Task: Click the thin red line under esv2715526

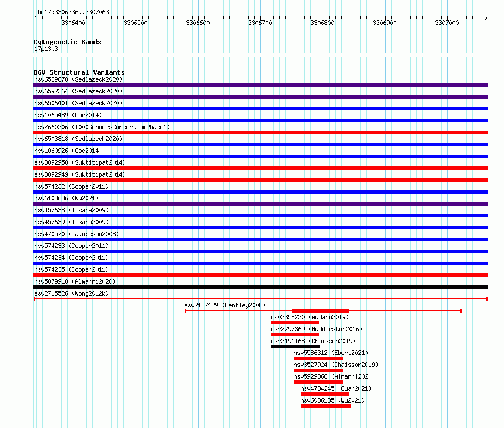Action: [x=260, y=299]
